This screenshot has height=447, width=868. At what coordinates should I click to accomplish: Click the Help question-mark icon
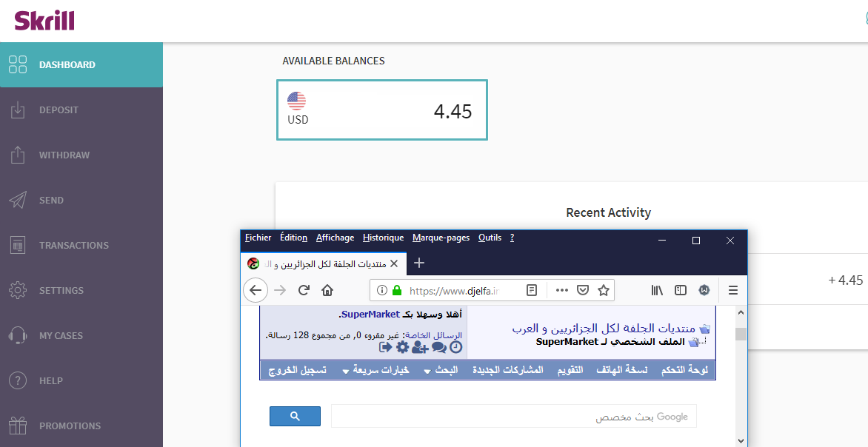coord(18,380)
